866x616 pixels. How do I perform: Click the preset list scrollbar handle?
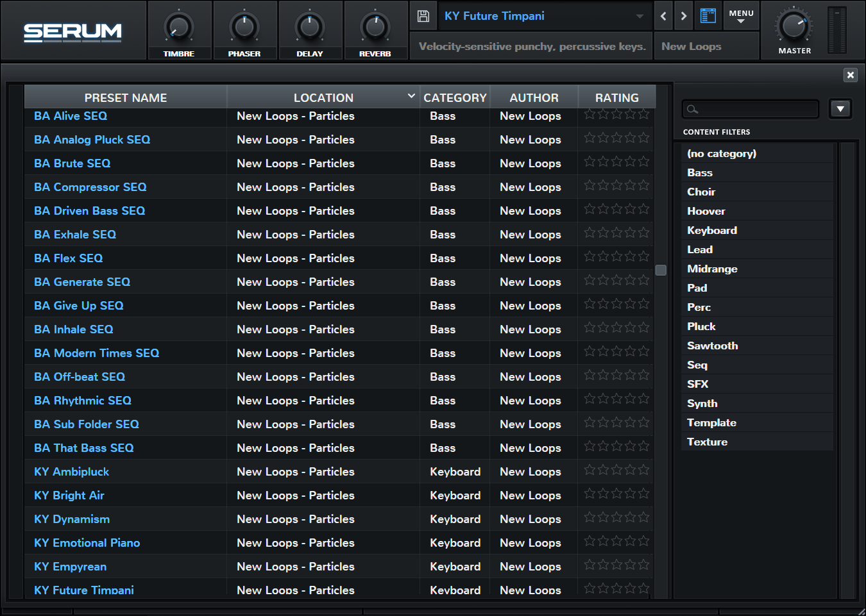coord(661,270)
